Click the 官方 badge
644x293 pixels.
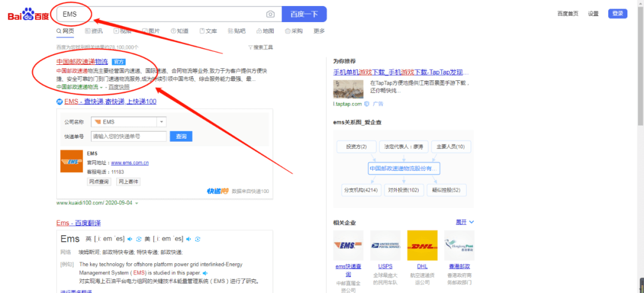[119, 62]
